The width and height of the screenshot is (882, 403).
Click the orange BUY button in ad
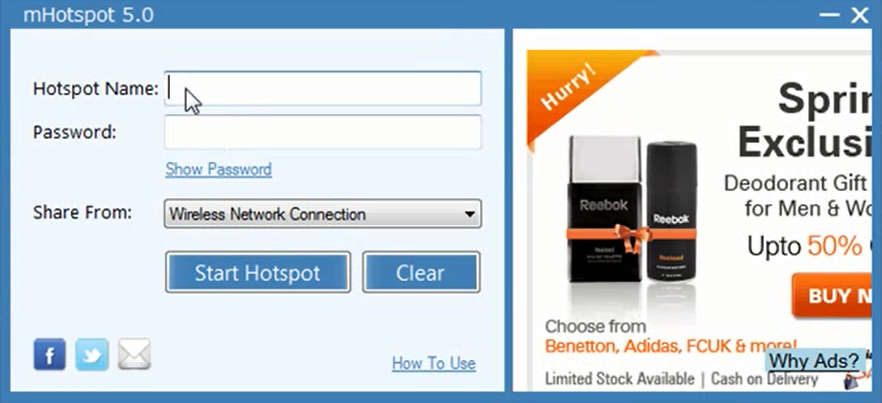[x=836, y=295]
